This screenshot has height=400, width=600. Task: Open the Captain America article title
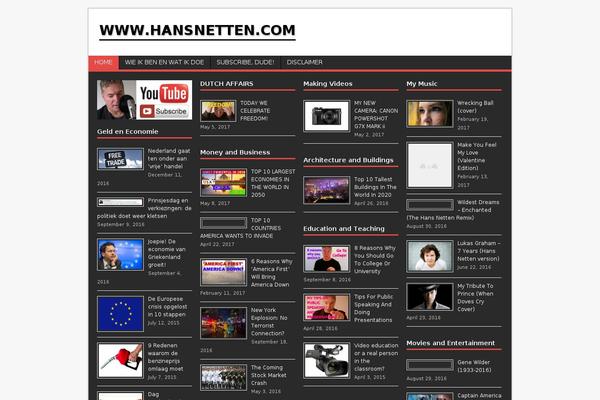point(479,396)
